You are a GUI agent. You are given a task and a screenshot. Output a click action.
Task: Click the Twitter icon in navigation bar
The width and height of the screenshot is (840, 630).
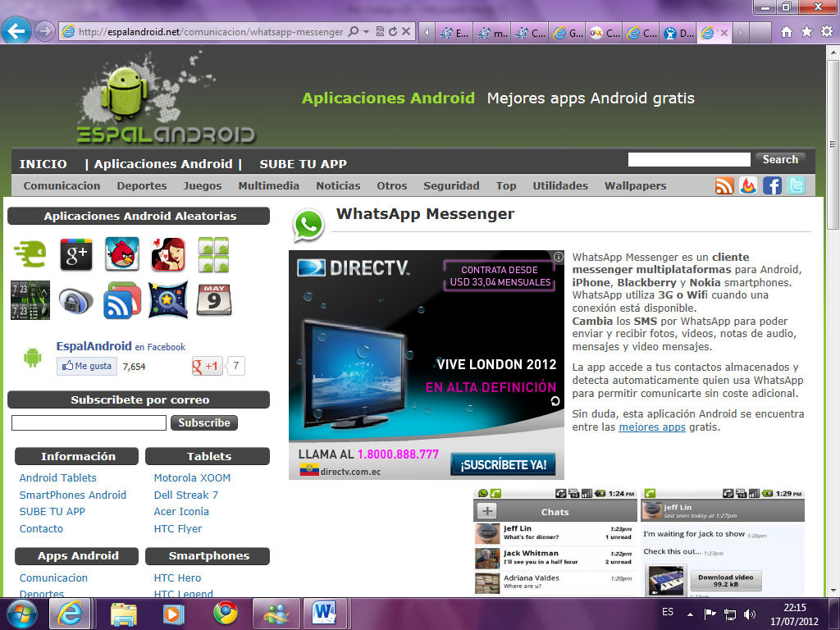click(796, 185)
